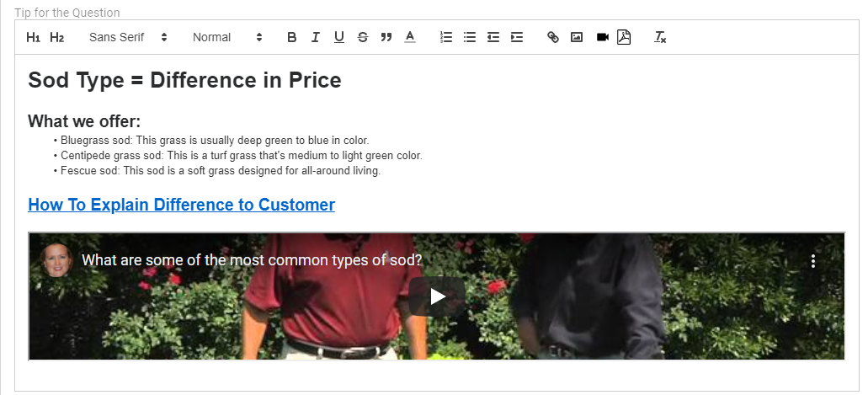
Task: Open the text color picker
Action: pyautogui.click(x=410, y=37)
